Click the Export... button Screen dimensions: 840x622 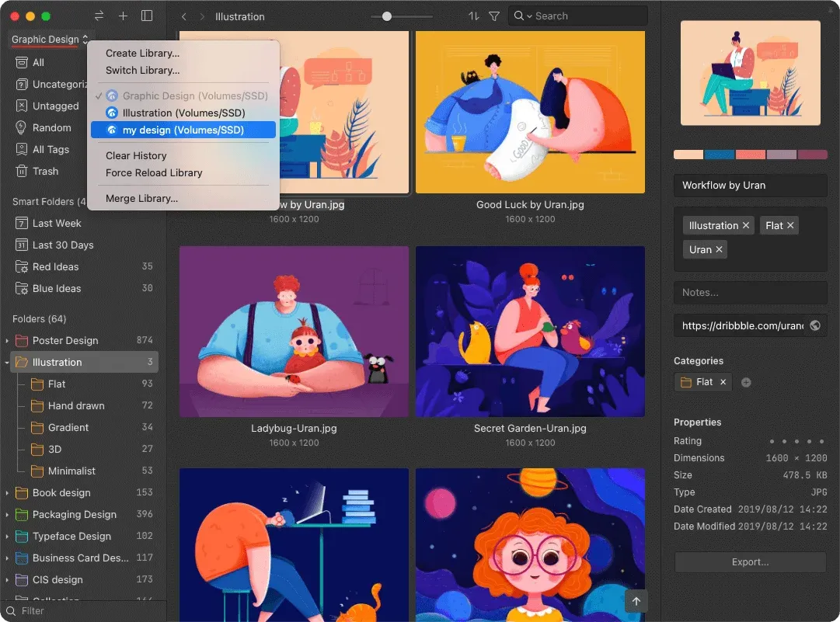[750, 562]
